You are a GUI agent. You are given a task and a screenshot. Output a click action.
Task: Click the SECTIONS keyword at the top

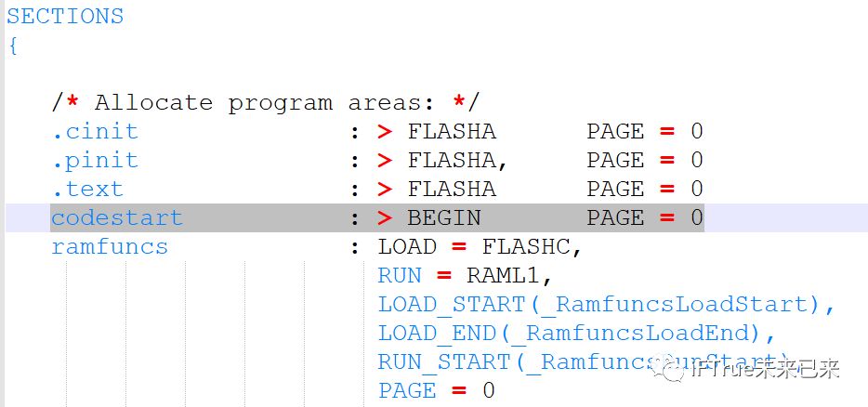pos(65,16)
